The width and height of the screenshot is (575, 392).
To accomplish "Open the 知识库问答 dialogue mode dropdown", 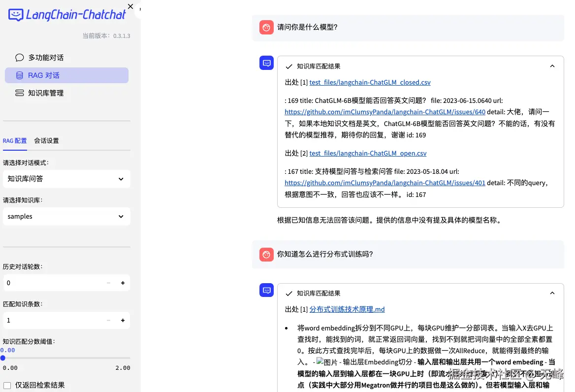I will [66, 179].
